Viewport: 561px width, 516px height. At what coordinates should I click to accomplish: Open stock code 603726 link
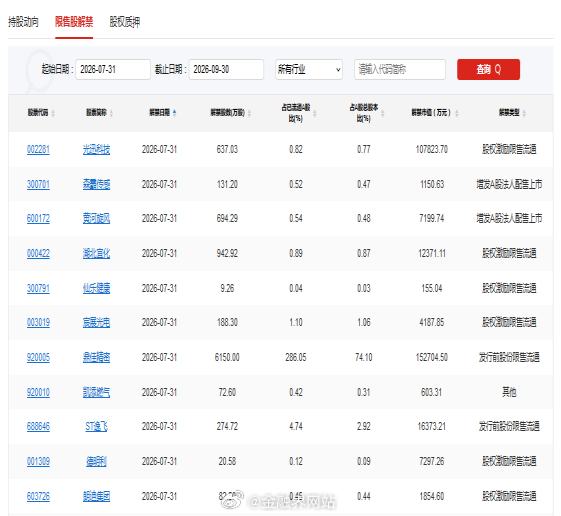38,497
